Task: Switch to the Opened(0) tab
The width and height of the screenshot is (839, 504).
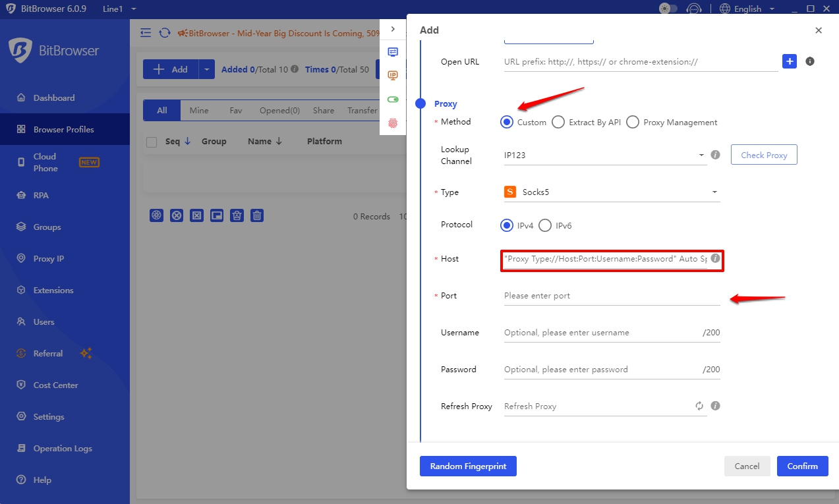Action: tap(279, 111)
